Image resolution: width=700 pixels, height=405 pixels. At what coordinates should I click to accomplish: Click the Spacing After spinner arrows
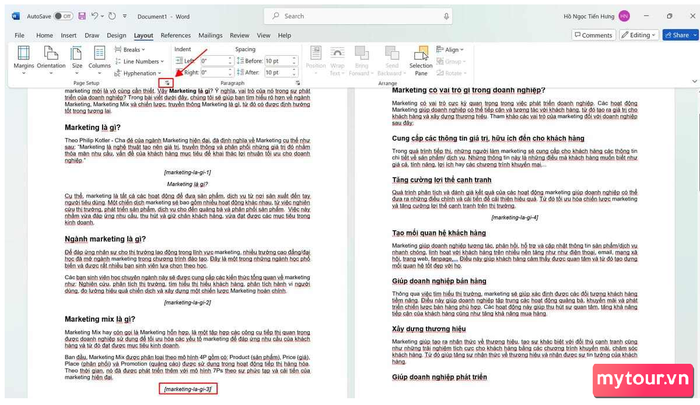[x=295, y=72]
